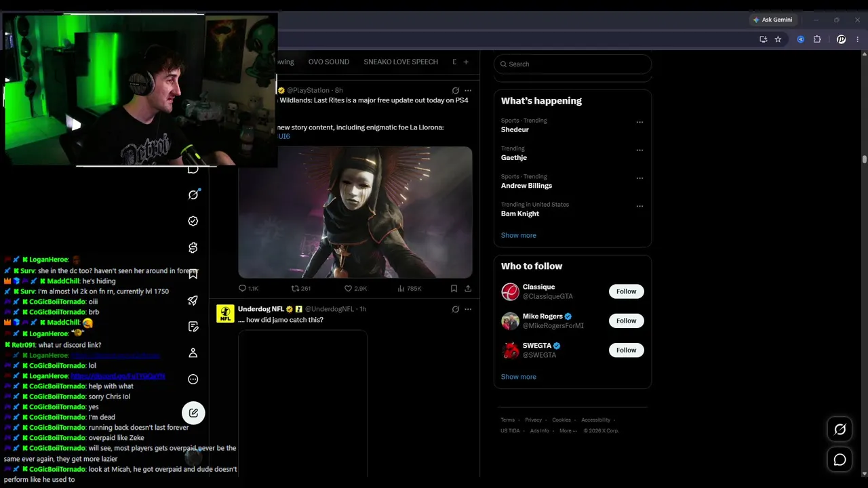
Task: Open the floating Grok button
Action: pos(840,429)
